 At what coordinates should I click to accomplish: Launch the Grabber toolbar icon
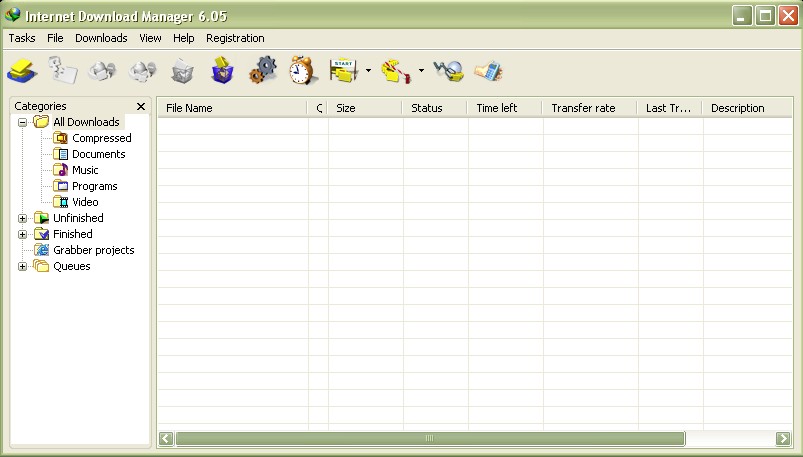pos(449,71)
